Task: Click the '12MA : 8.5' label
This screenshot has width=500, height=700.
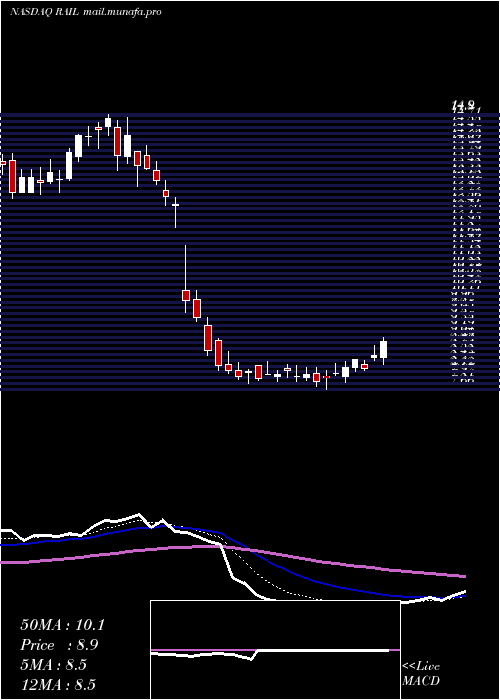Action: (58, 684)
